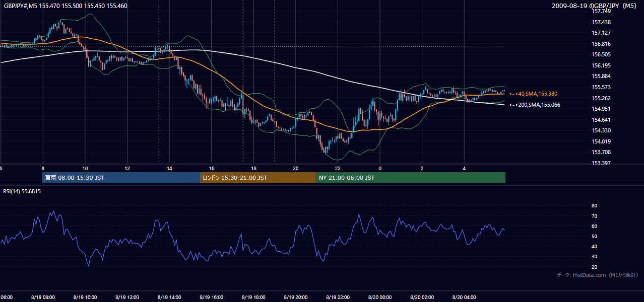
Task: Click the 8/19 20:00 date label
Action: pyautogui.click(x=296, y=297)
